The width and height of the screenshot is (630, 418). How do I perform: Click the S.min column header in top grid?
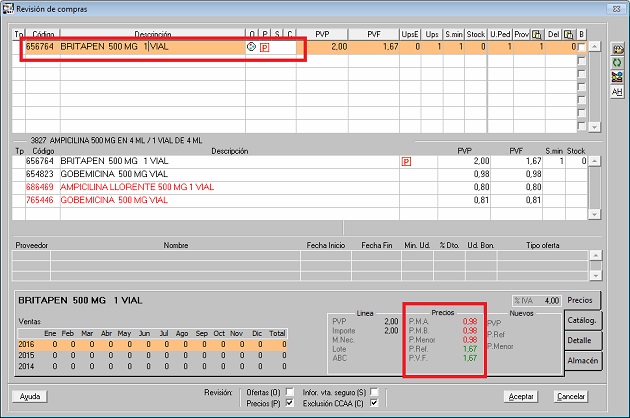click(x=454, y=35)
